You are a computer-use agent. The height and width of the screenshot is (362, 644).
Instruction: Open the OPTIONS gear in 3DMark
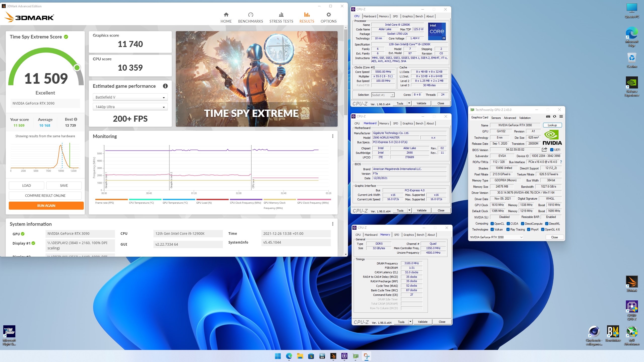[329, 18]
